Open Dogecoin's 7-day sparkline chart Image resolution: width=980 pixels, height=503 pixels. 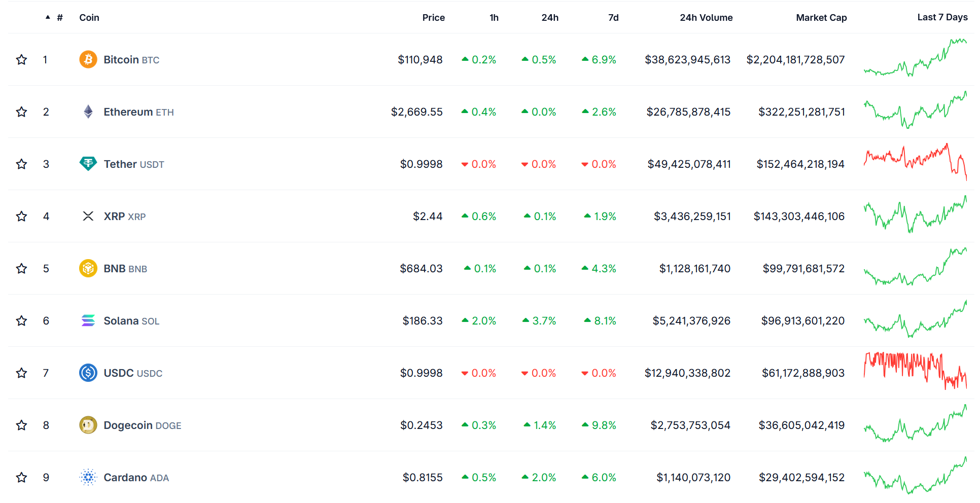click(x=915, y=423)
